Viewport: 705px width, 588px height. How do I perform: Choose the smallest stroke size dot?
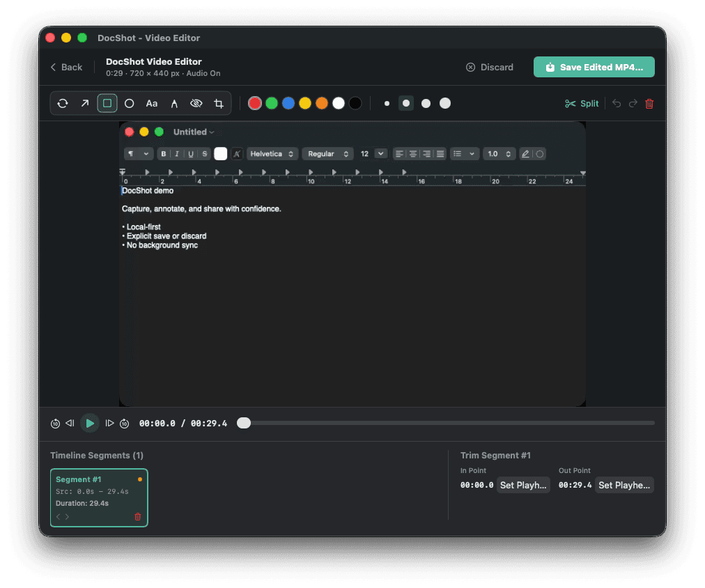tap(387, 103)
